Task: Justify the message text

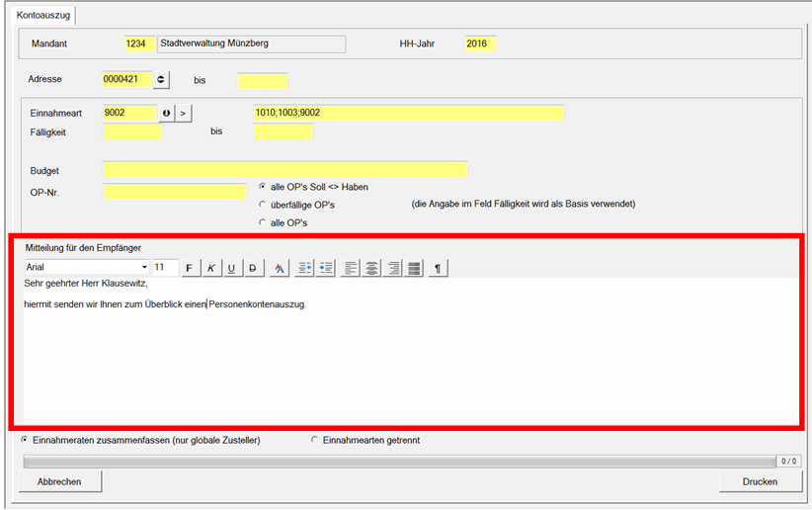Action: pos(414,268)
